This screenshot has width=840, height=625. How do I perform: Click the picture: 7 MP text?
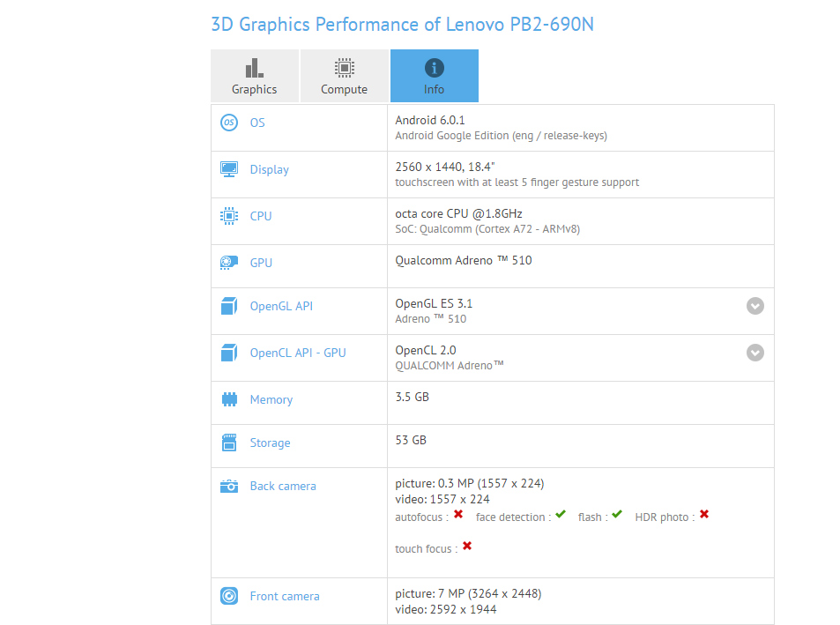coord(468,593)
